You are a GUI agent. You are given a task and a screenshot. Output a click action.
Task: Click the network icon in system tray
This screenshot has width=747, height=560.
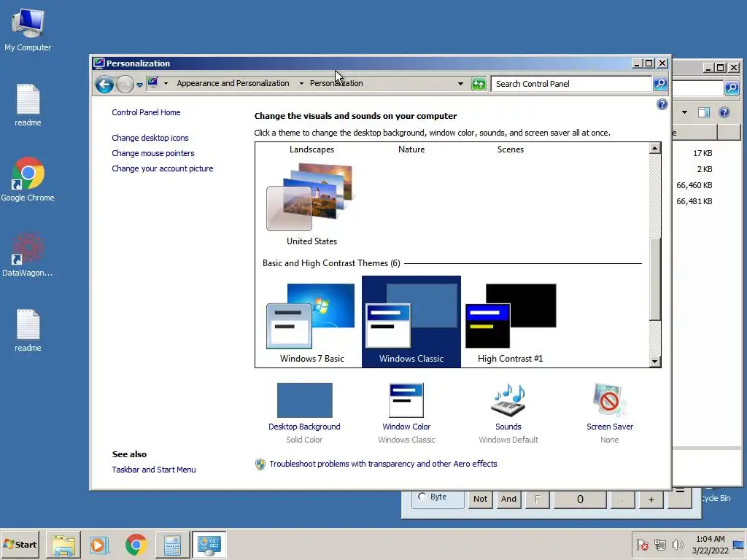click(x=659, y=545)
